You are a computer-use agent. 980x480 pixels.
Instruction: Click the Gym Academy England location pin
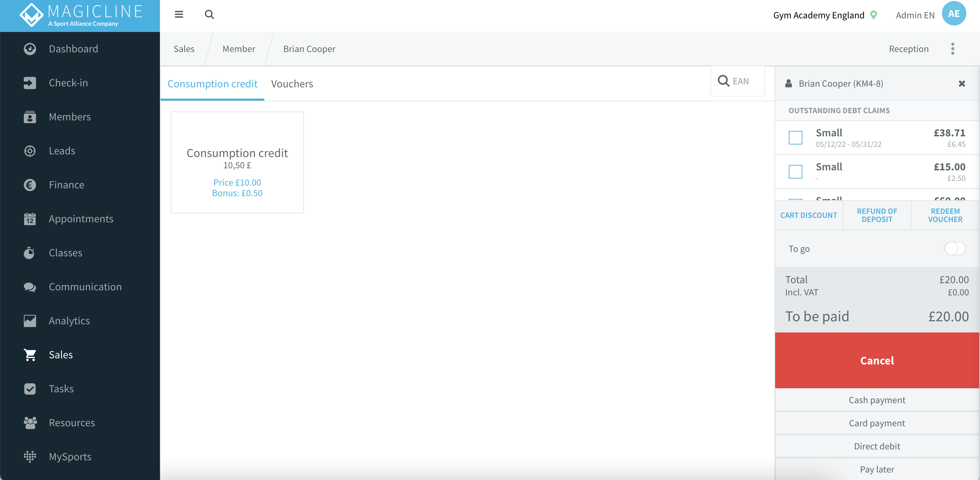pos(874,15)
